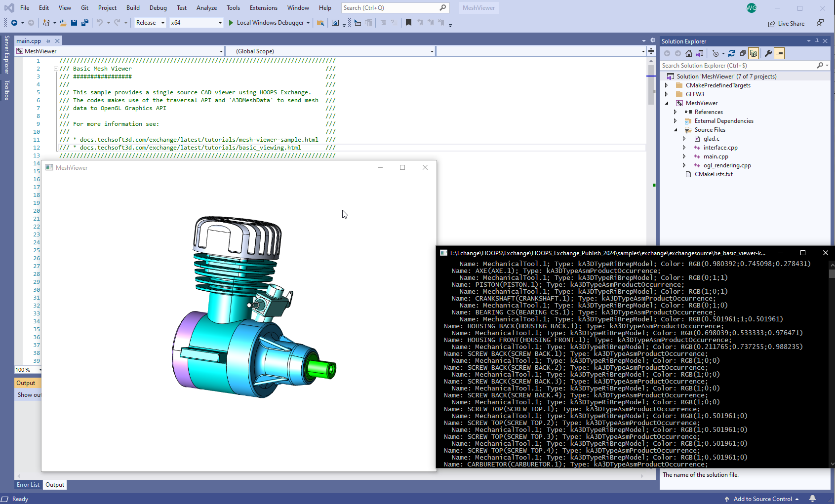Collapse all items in Solution Explorer
835x504 pixels.
tap(743, 53)
